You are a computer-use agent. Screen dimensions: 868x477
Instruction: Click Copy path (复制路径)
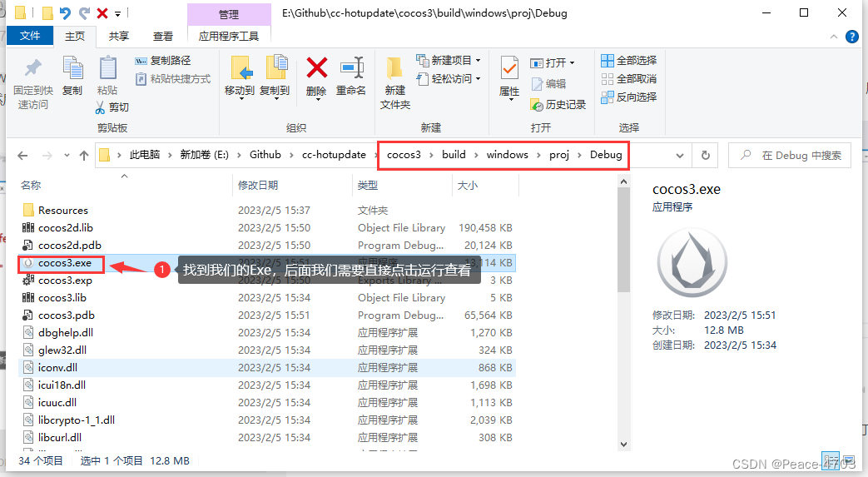163,61
